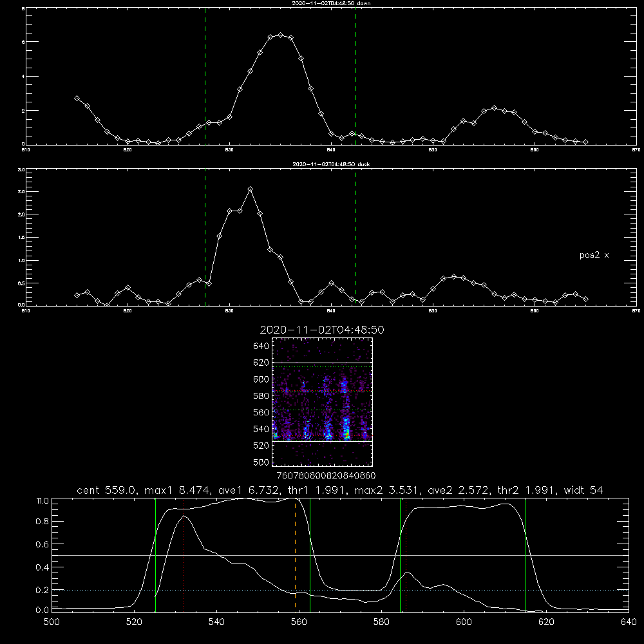Click the dawn plot title text

tap(331, 3)
